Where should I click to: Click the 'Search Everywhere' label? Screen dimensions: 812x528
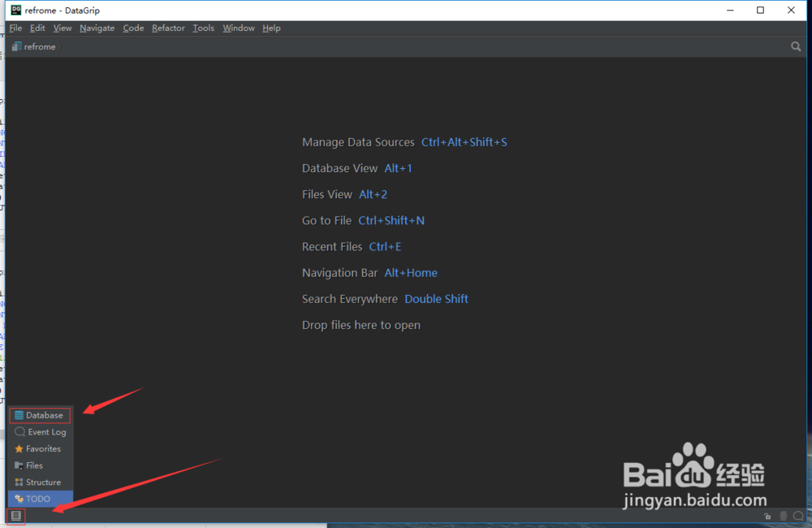coord(349,299)
